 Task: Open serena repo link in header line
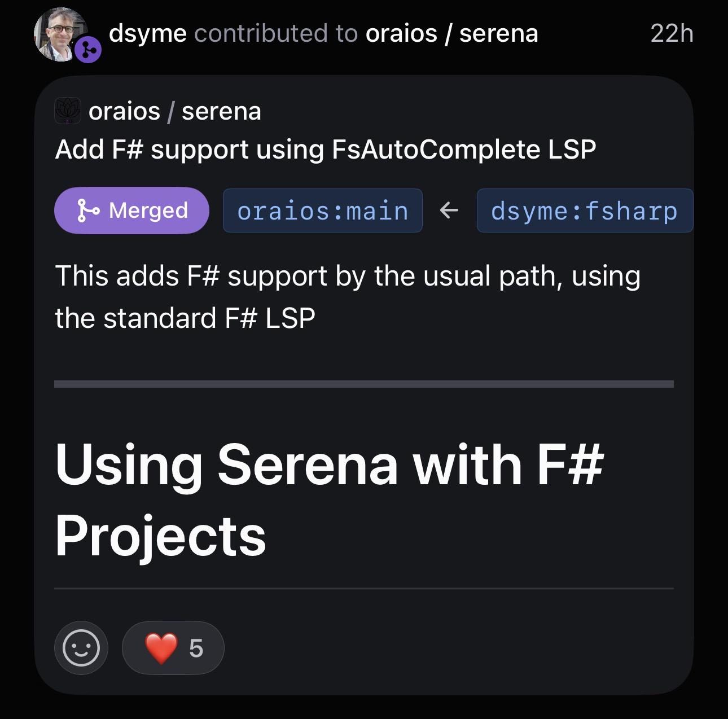tap(499, 33)
